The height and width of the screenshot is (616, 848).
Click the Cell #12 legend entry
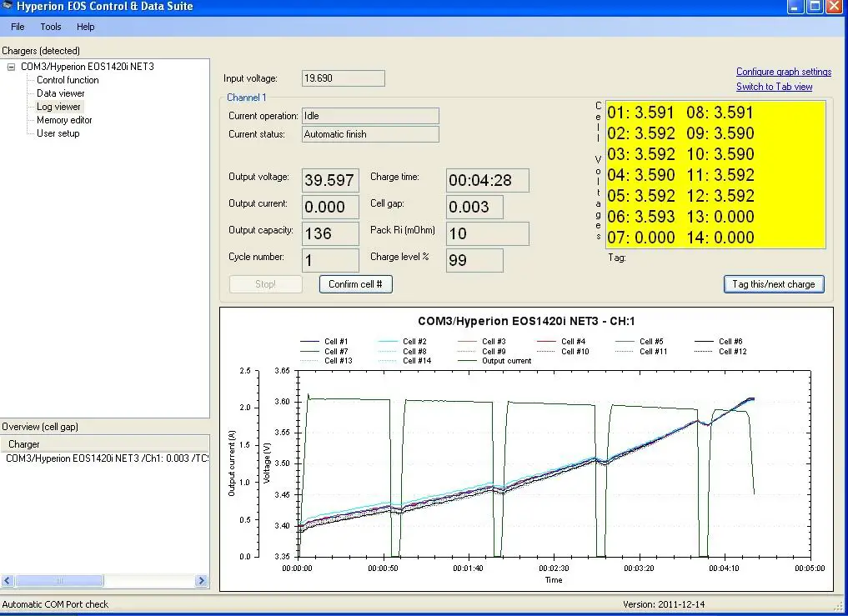click(x=720, y=351)
